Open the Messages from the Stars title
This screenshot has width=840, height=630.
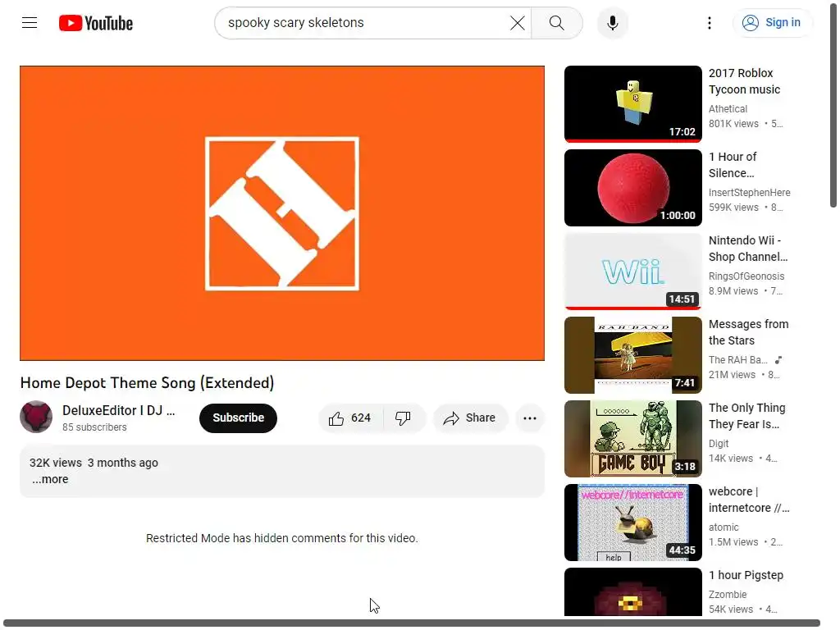(x=748, y=332)
